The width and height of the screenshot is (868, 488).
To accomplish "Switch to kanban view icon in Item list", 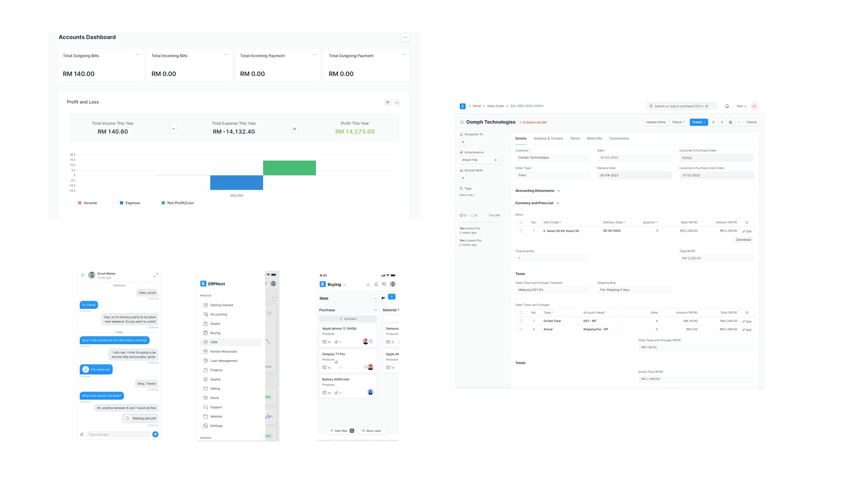I will pyautogui.click(x=383, y=298).
